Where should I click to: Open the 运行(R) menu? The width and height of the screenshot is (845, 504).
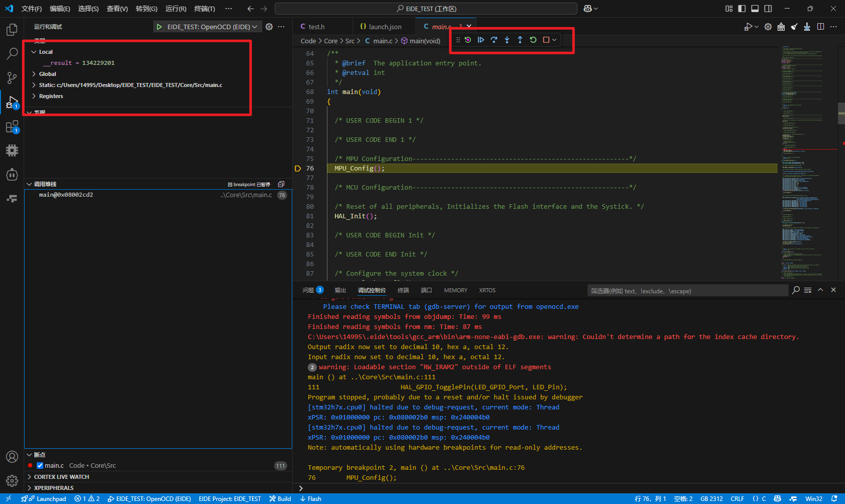click(x=176, y=9)
